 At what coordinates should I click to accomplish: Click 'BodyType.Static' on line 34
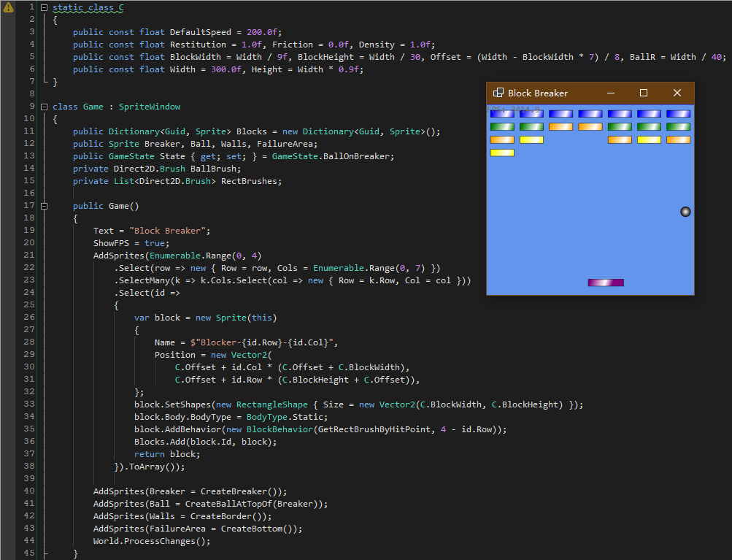click(x=285, y=417)
